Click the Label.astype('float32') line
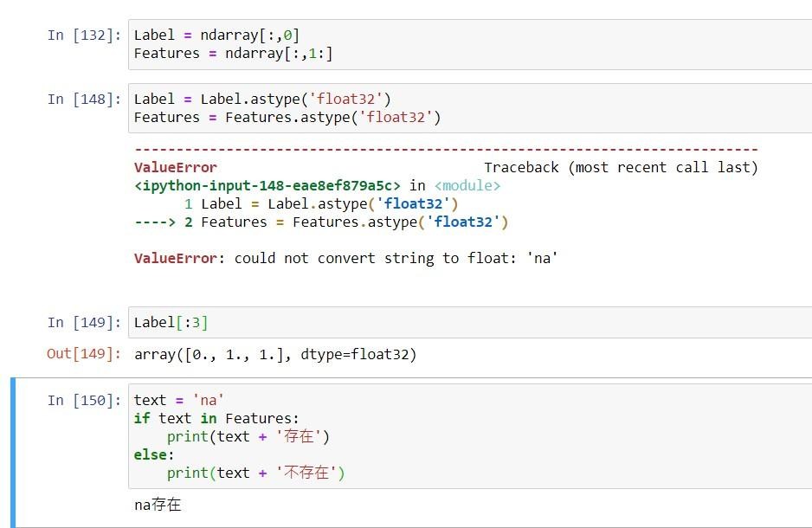 (x=262, y=99)
